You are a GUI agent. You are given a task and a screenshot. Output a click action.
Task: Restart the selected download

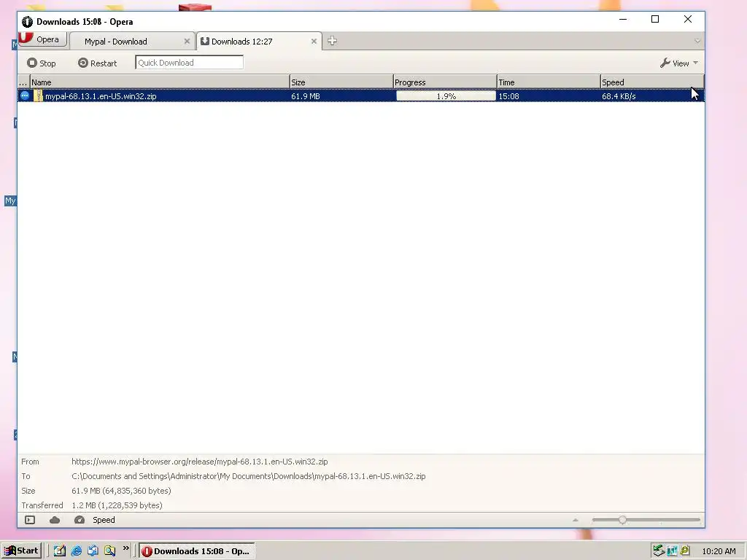click(x=97, y=63)
